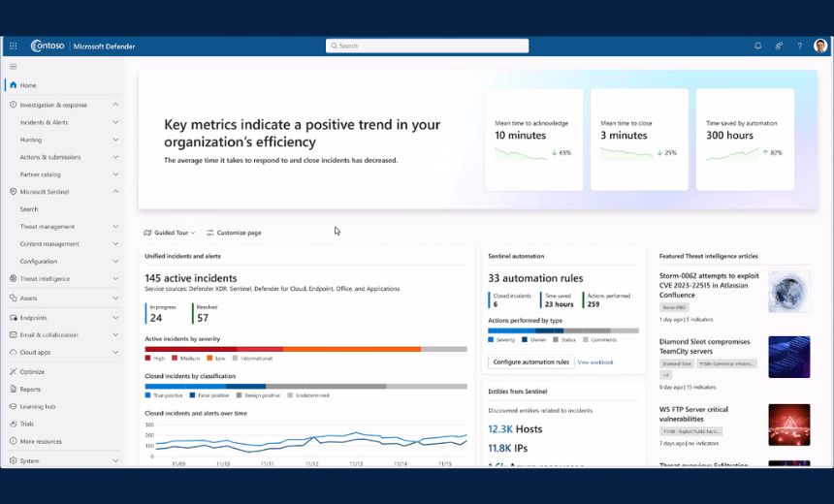This screenshot has height=504, width=834.
Task: Click the Trials icon in the sidebar
Action: point(13,424)
